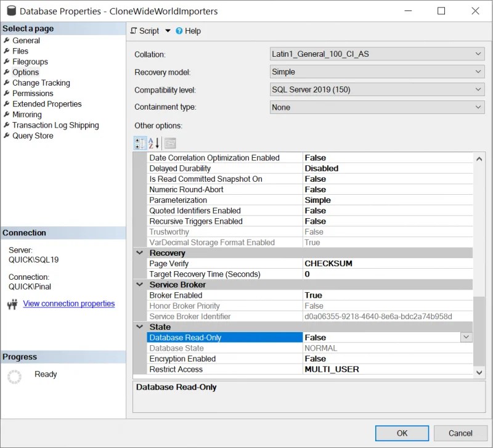Open the General page
This screenshot has width=493, height=448.
click(x=26, y=41)
